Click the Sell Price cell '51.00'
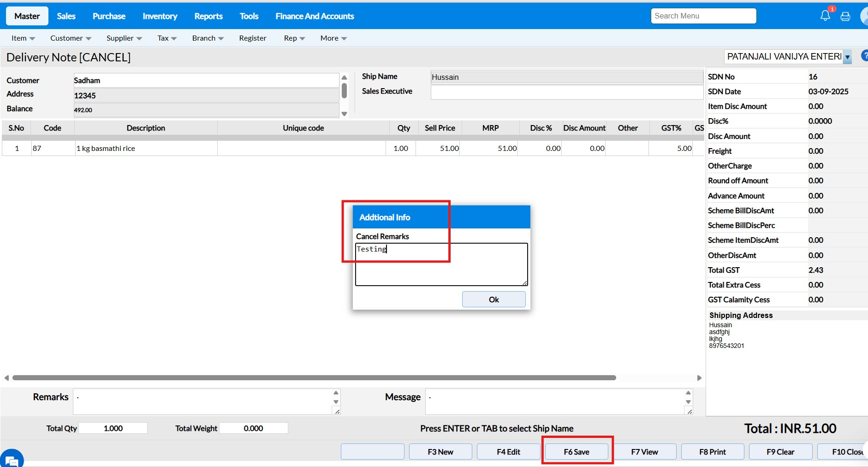 (438, 148)
